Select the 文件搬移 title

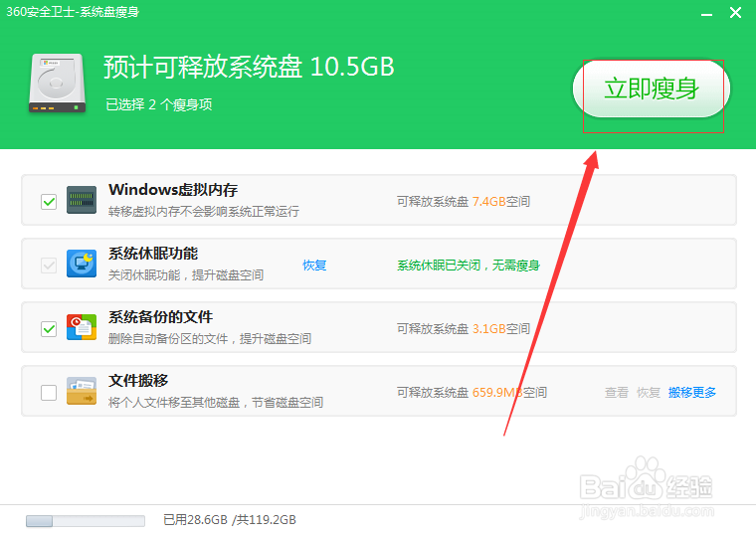coord(138,380)
